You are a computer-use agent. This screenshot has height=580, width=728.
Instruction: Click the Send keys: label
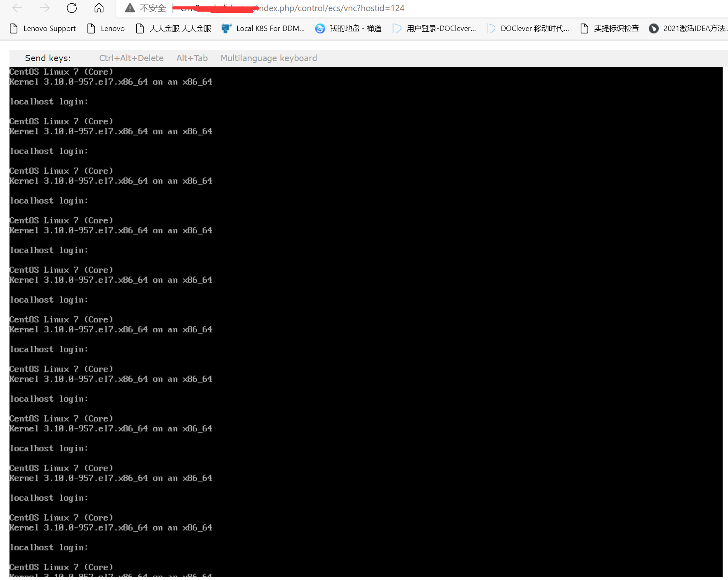pyautogui.click(x=48, y=58)
